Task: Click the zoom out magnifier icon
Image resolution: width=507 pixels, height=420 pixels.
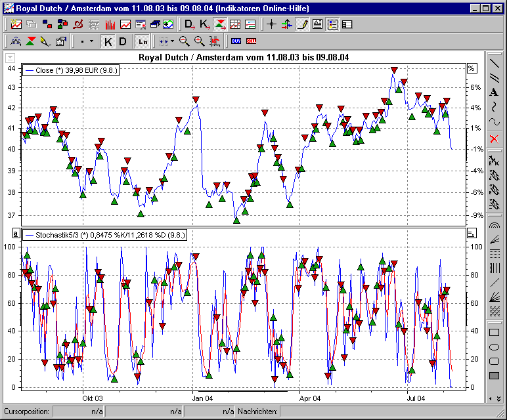Action: (185, 41)
